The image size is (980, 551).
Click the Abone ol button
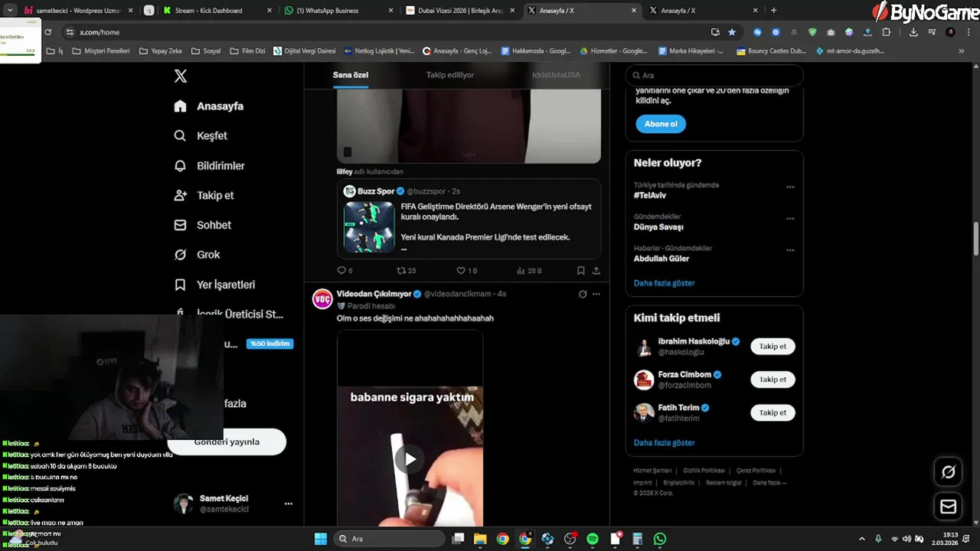pyautogui.click(x=661, y=124)
